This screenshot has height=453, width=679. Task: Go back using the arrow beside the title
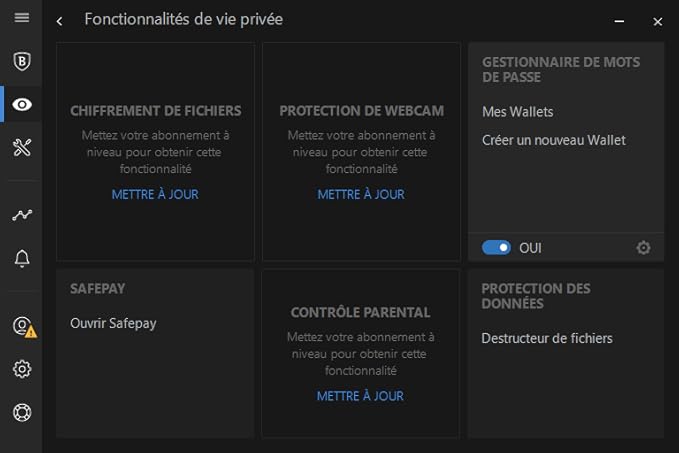pyautogui.click(x=60, y=21)
